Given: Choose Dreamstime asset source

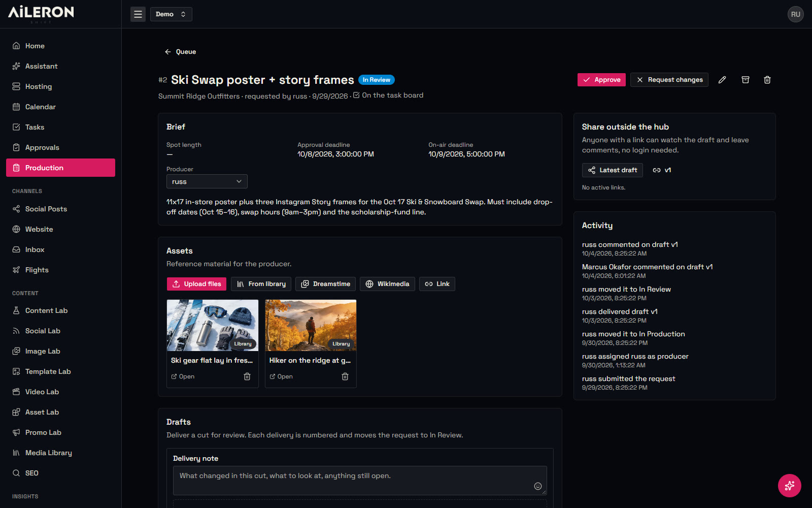Looking at the screenshot, I should (x=326, y=284).
